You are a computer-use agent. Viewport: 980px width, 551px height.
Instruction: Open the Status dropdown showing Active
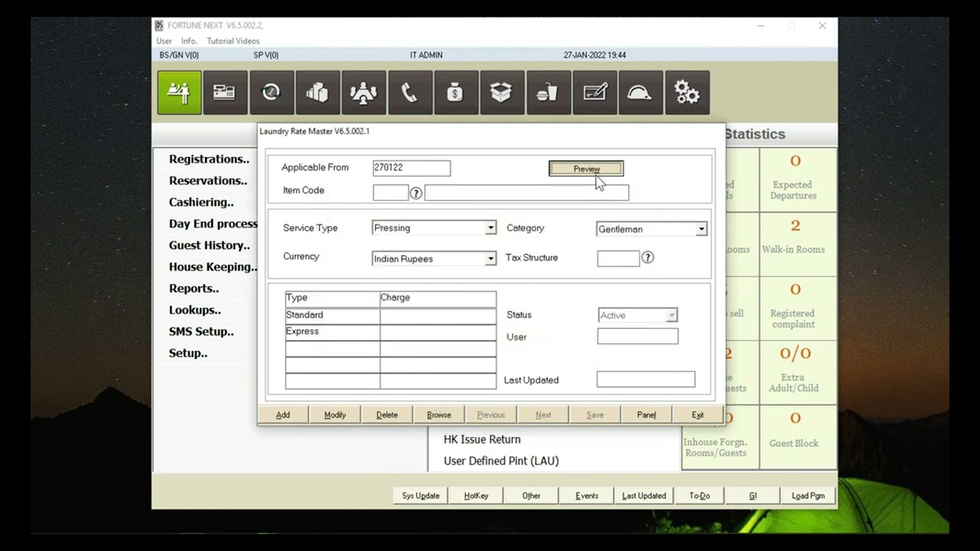671,315
